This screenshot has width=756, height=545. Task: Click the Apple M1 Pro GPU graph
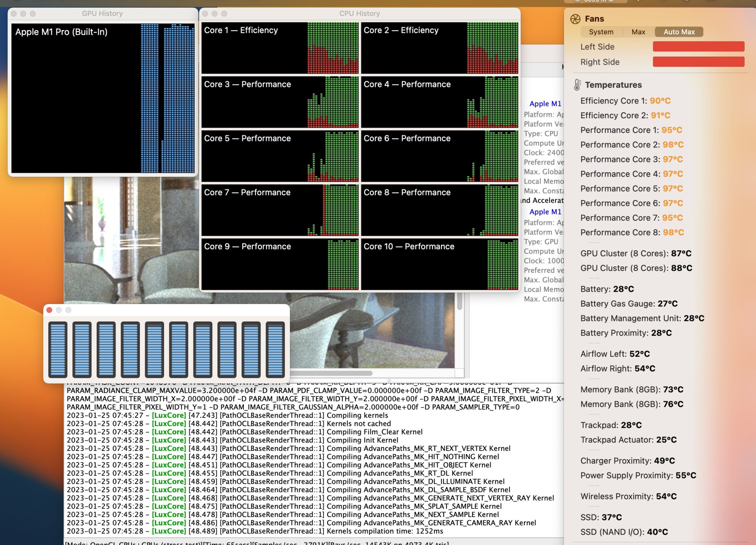(x=103, y=98)
